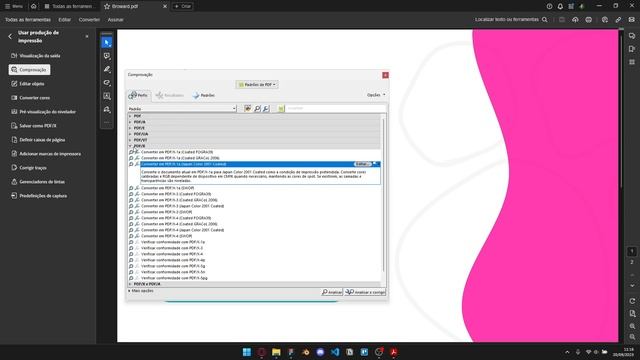
Task: Click Editar in the top menu
Action: click(x=64, y=20)
